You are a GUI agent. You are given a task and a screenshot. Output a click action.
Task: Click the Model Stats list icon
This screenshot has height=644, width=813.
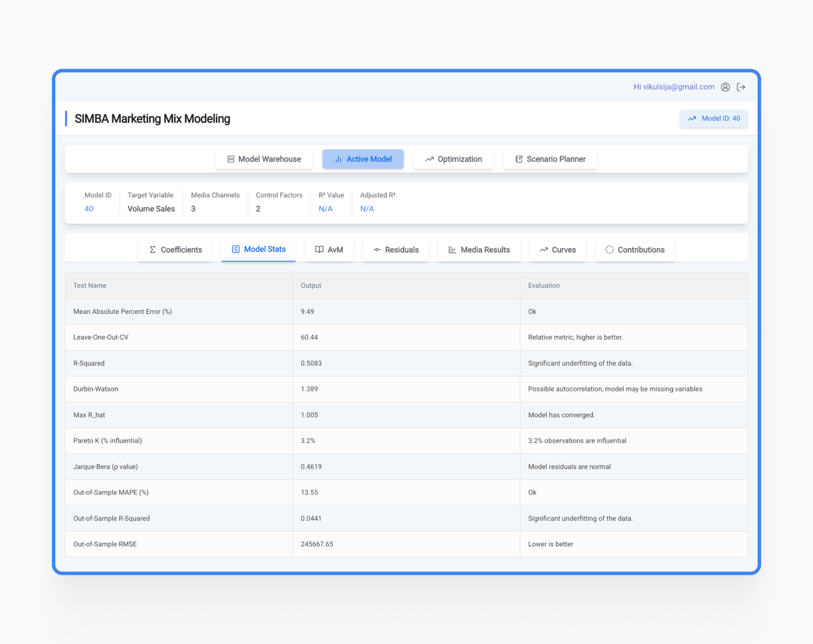pyautogui.click(x=236, y=249)
